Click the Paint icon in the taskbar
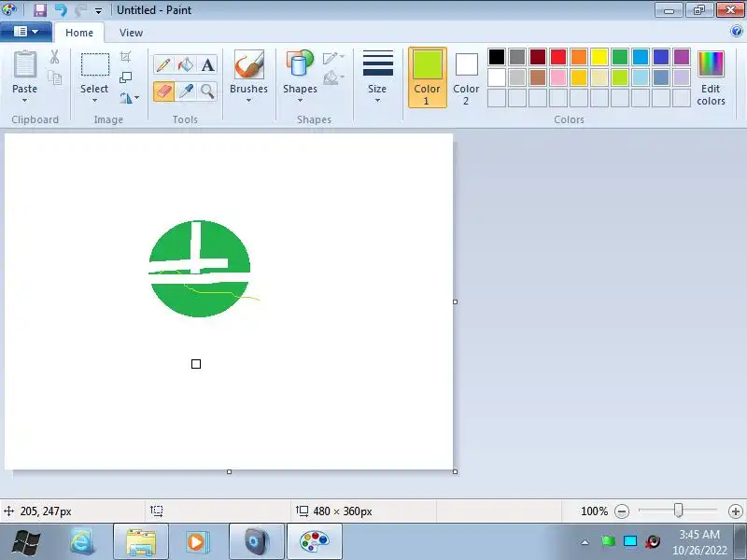The image size is (747, 560). 315,542
